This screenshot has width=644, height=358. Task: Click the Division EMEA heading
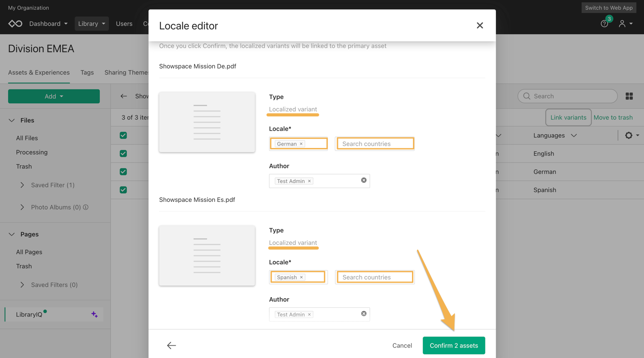pos(41,48)
